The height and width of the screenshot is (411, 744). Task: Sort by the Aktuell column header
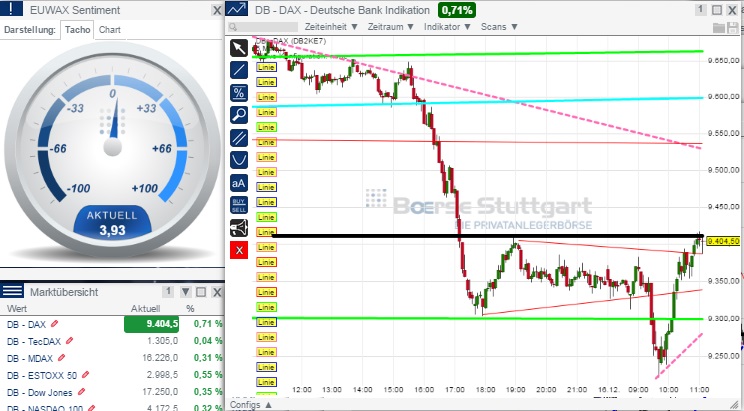pos(145,308)
